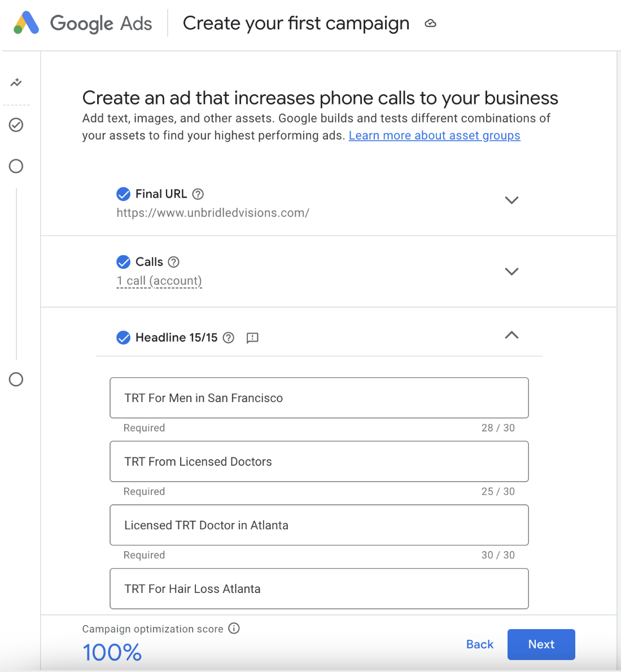The height and width of the screenshot is (672, 621).
Task: Click the sparkle trend icon in sidebar
Action: pyautogui.click(x=16, y=83)
